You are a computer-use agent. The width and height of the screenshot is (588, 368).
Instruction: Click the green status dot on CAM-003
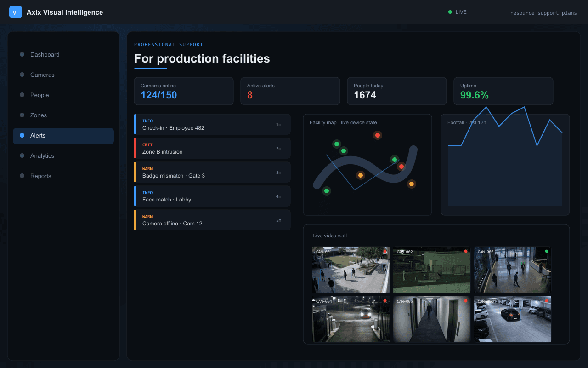(547, 251)
